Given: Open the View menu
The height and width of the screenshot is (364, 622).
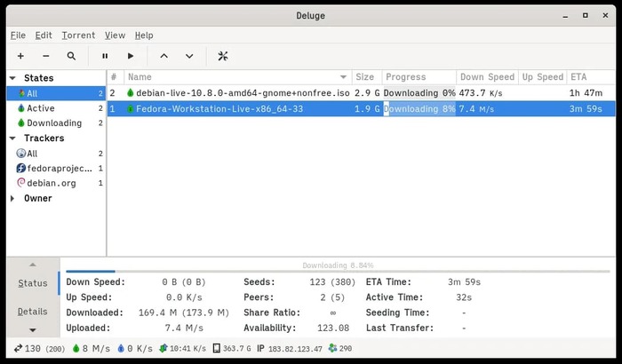Looking at the screenshot, I should point(115,35).
